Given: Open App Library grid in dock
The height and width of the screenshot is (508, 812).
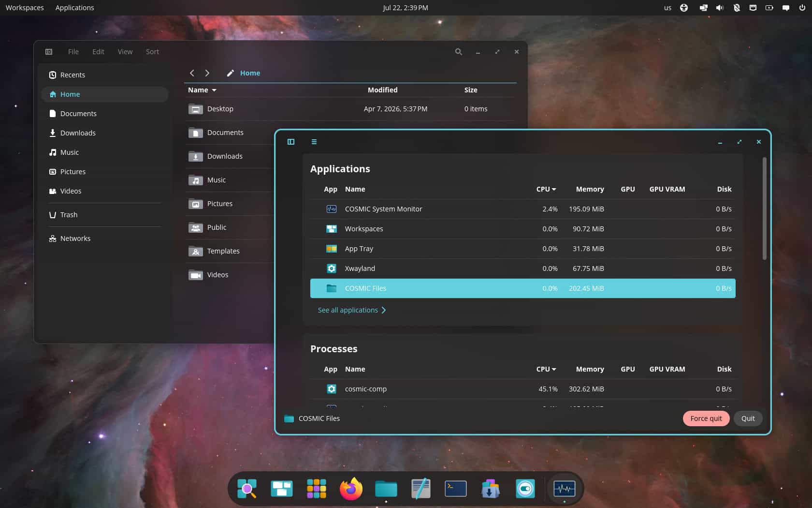Looking at the screenshot, I should pyautogui.click(x=317, y=489).
